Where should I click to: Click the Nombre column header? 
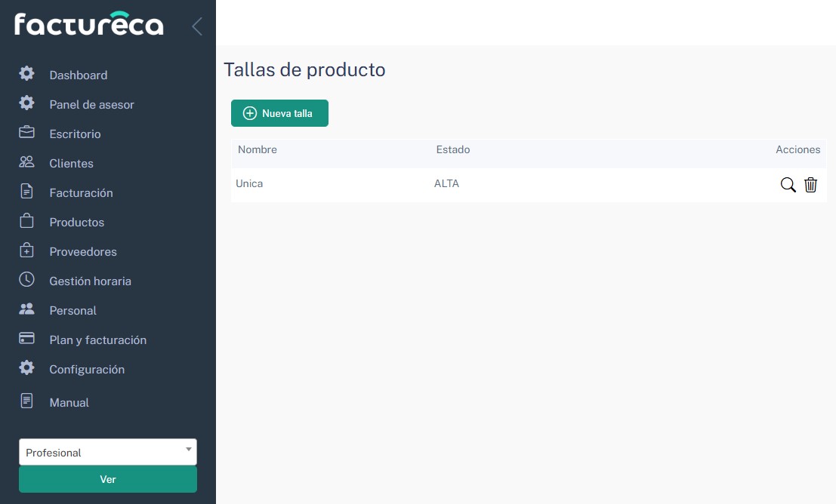point(258,150)
